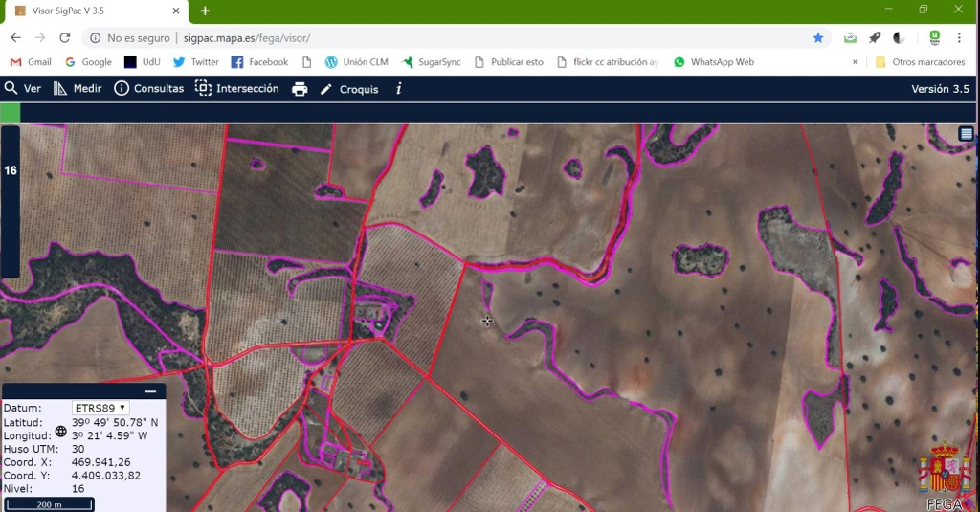Open the Ver menu
Viewport: 980px width, 512px height.
pyautogui.click(x=23, y=89)
